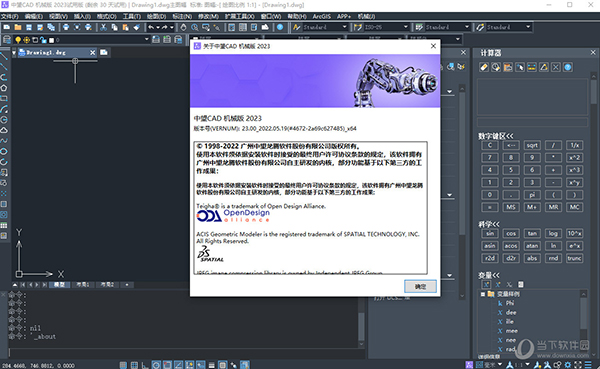Open the layer list dropdown arrow

pos(146,39)
